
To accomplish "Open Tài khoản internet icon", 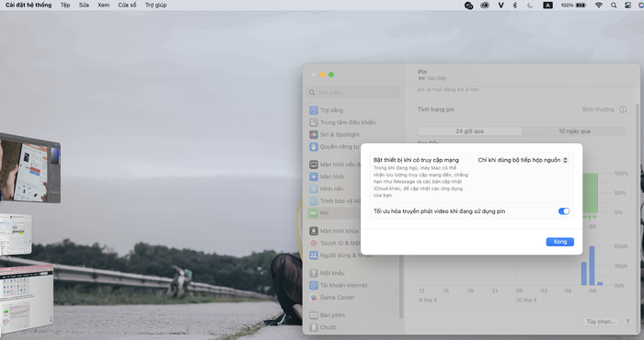I will 314,285.
